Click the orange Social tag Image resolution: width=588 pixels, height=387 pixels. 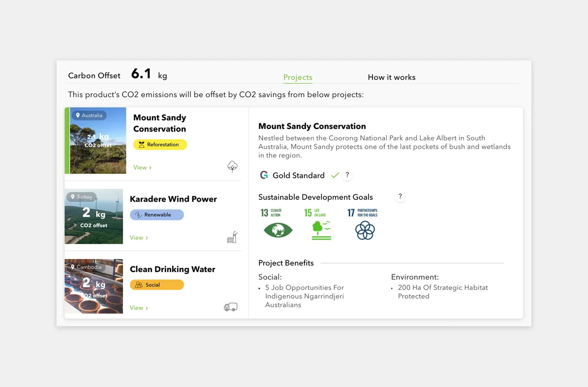point(157,285)
